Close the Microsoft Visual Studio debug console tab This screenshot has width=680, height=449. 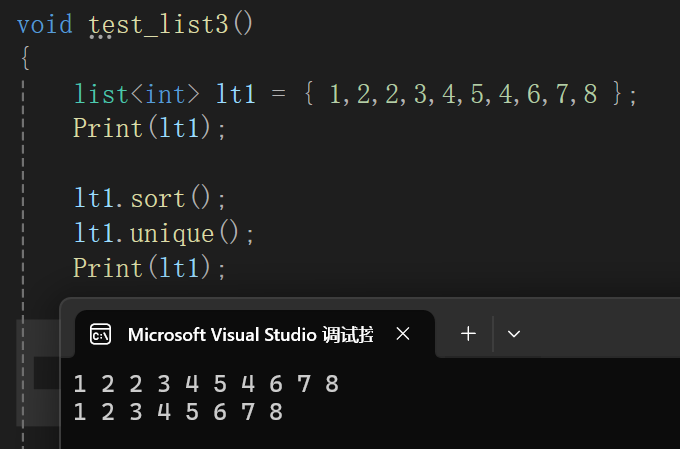(x=403, y=334)
